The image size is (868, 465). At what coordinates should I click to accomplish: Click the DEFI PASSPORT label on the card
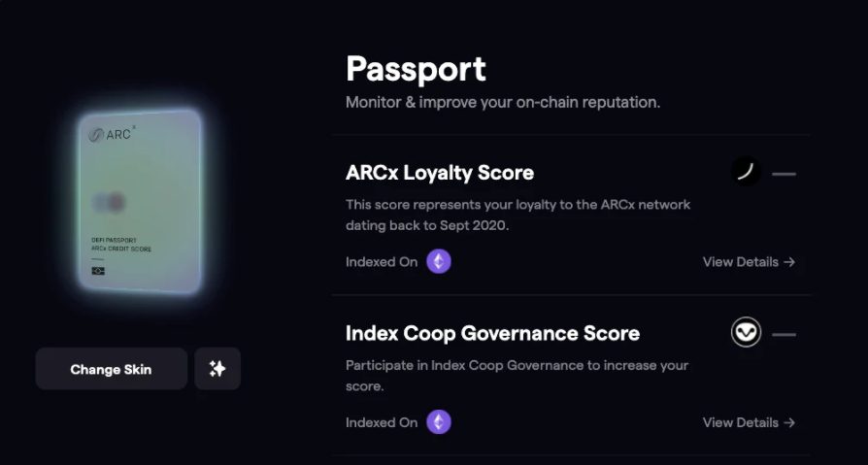coord(114,240)
